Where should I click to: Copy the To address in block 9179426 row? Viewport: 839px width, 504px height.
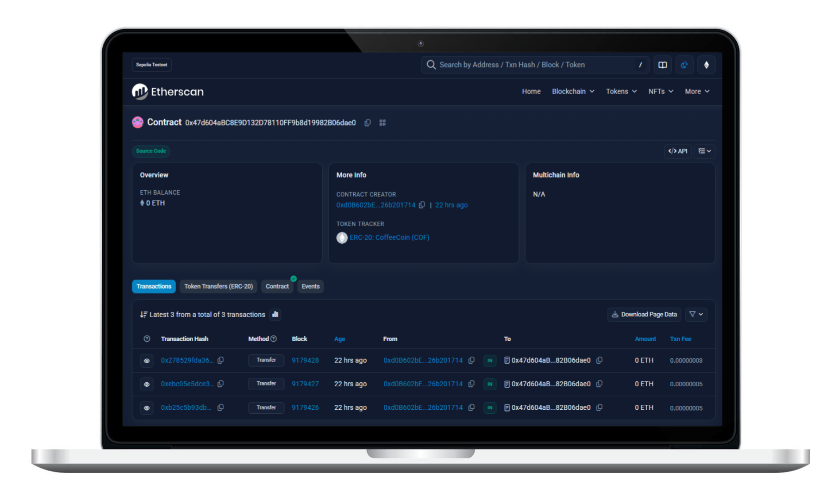pos(599,408)
